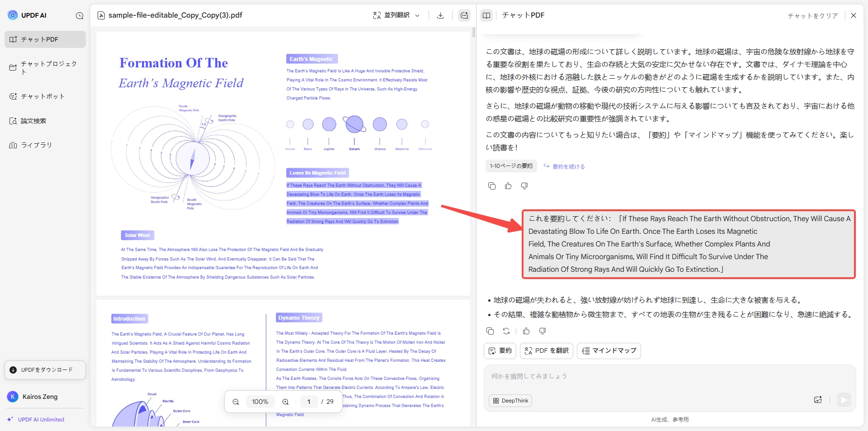Click the quoted user message box
868x431 pixels.
(689, 244)
